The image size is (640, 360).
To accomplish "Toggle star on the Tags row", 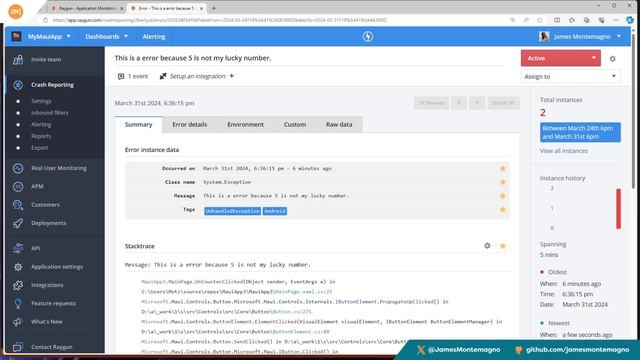I will pyautogui.click(x=502, y=209).
